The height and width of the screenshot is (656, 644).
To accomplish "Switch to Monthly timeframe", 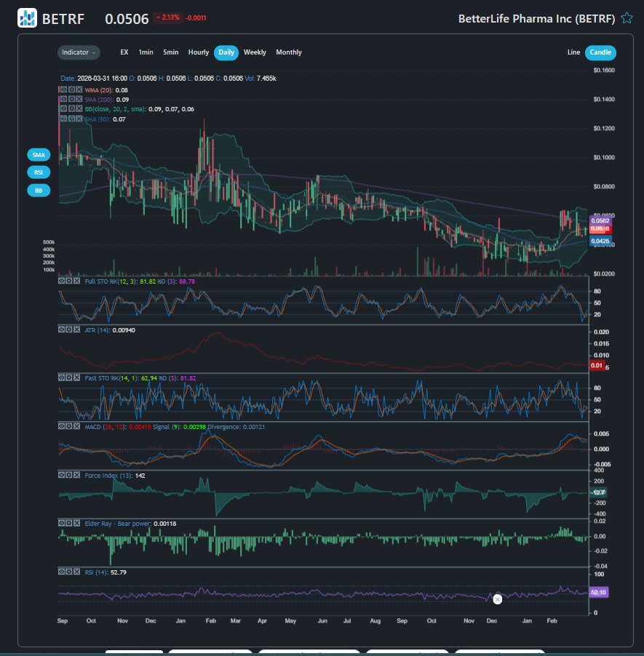I will (x=288, y=52).
